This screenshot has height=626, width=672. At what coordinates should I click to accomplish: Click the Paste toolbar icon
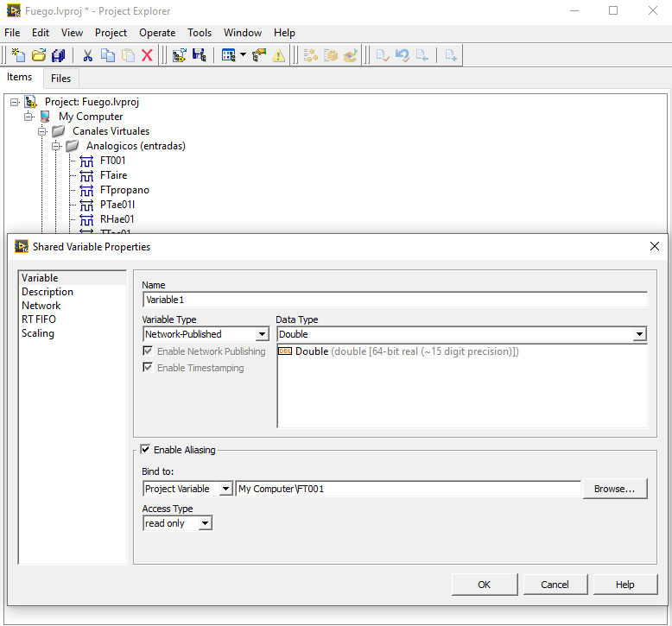[x=128, y=55]
